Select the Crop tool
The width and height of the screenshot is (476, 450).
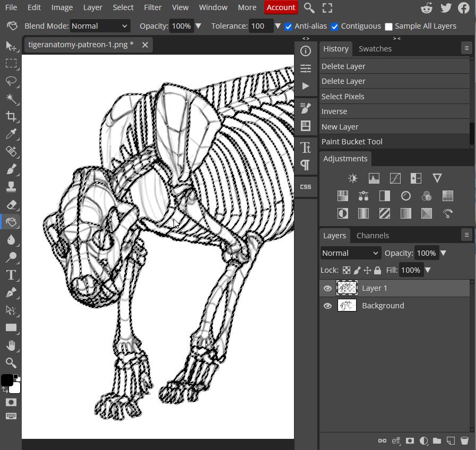point(11,116)
